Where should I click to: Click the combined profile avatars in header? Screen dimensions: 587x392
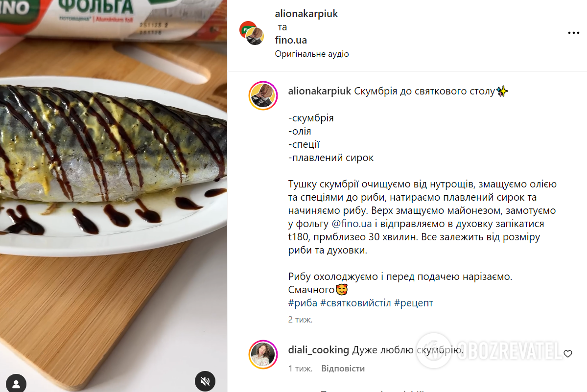pyautogui.click(x=252, y=33)
